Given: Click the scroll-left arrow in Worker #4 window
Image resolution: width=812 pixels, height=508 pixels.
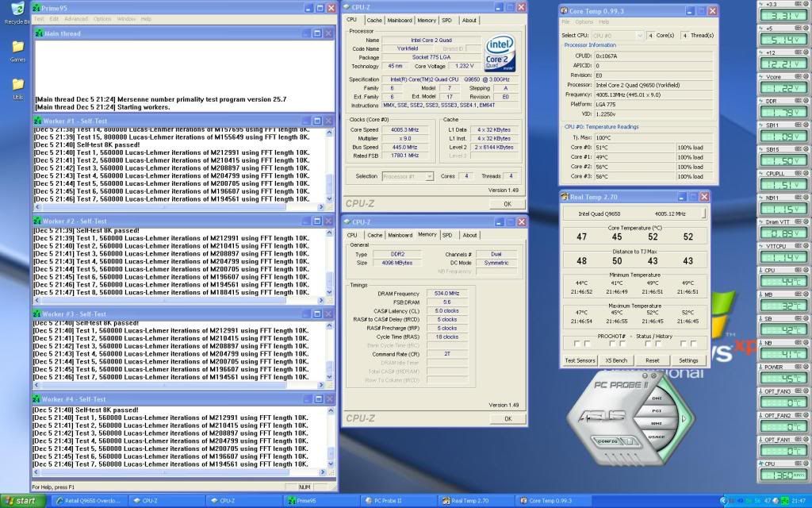Looking at the screenshot, I should [x=36, y=472].
